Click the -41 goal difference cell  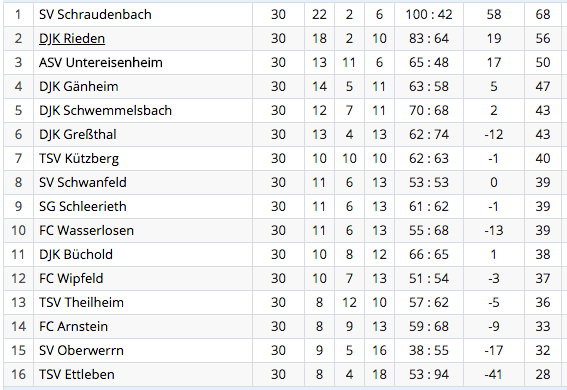[x=494, y=374]
